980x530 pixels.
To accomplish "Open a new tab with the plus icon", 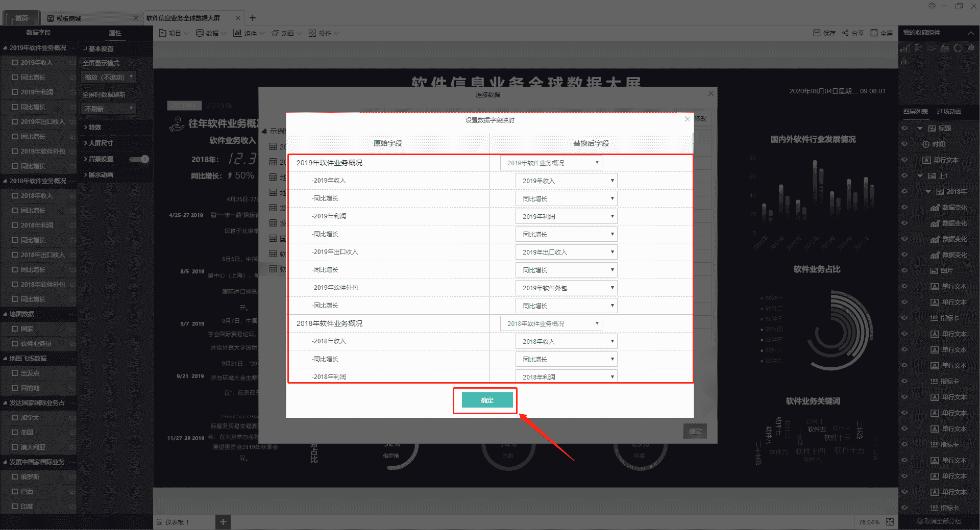I will tap(253, 18).
